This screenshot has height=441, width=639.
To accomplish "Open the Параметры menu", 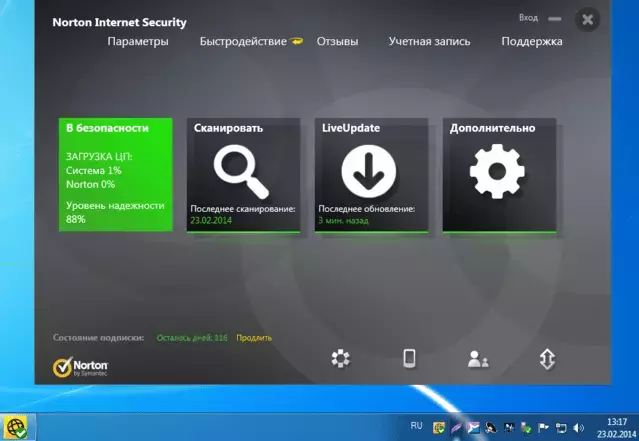I will tap(138, 42).
